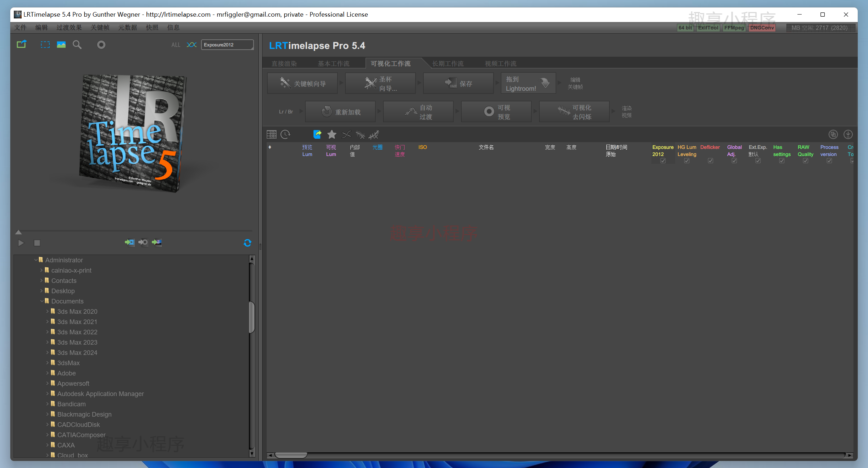Click the 保存 XMP button
Image resolution: width=868 pixels, height=468 pixels.
pyautogui.click(x=458, y=83)
